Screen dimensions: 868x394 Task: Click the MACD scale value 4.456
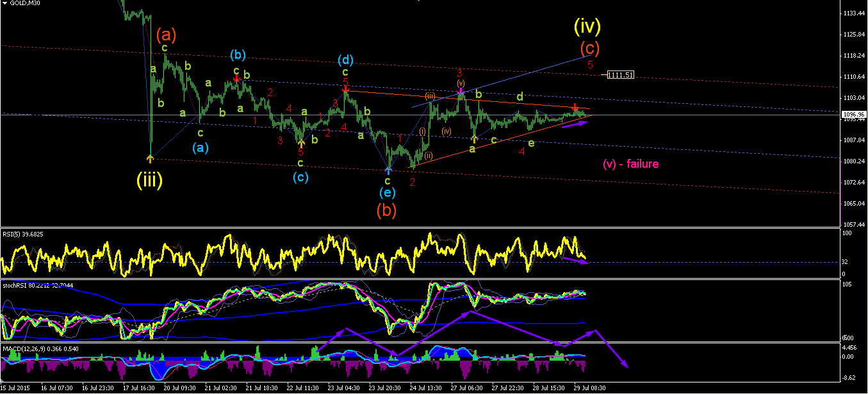coord(849,349)
